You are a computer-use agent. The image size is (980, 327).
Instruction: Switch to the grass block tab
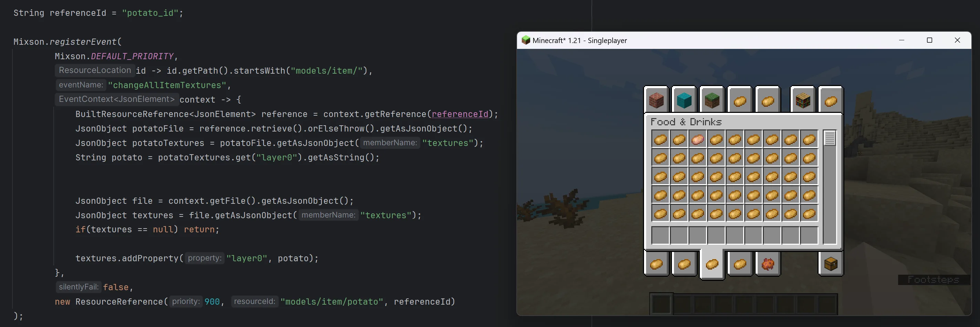coord(712,101)
